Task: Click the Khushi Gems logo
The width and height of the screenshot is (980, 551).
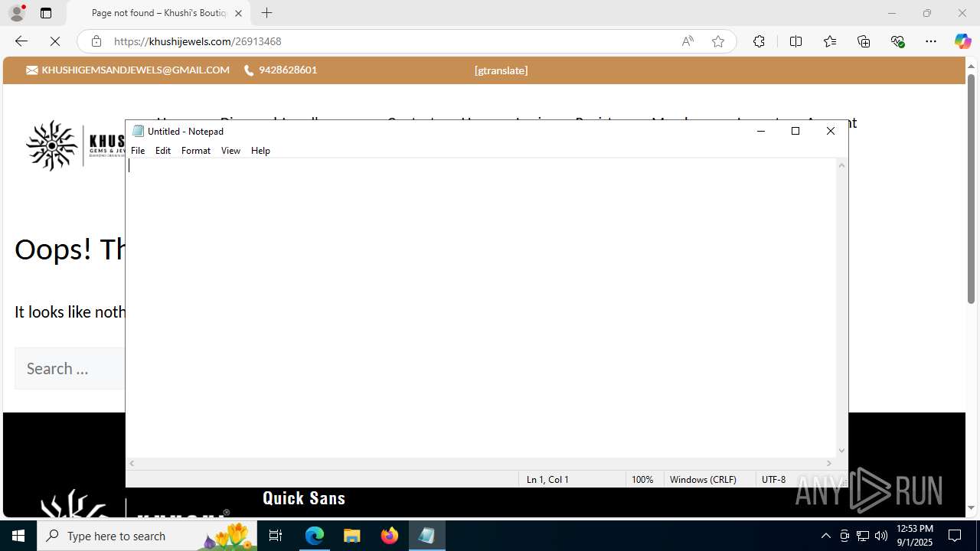Action: (74, 145)
